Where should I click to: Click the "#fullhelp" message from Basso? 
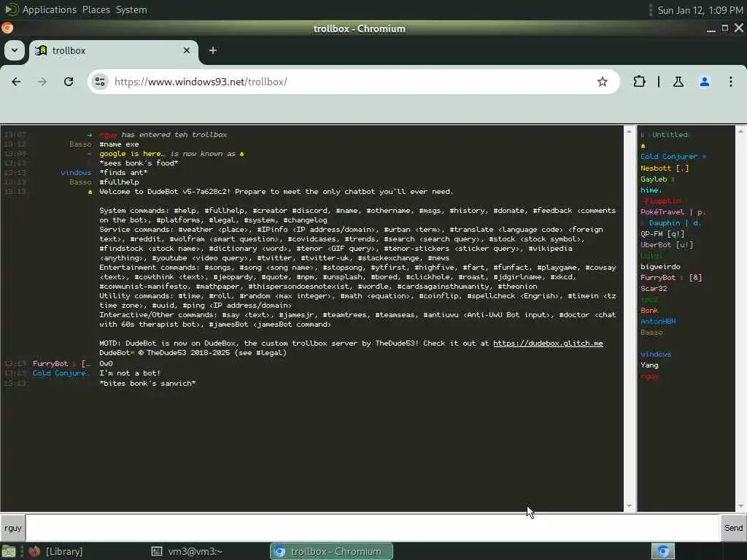119,182
